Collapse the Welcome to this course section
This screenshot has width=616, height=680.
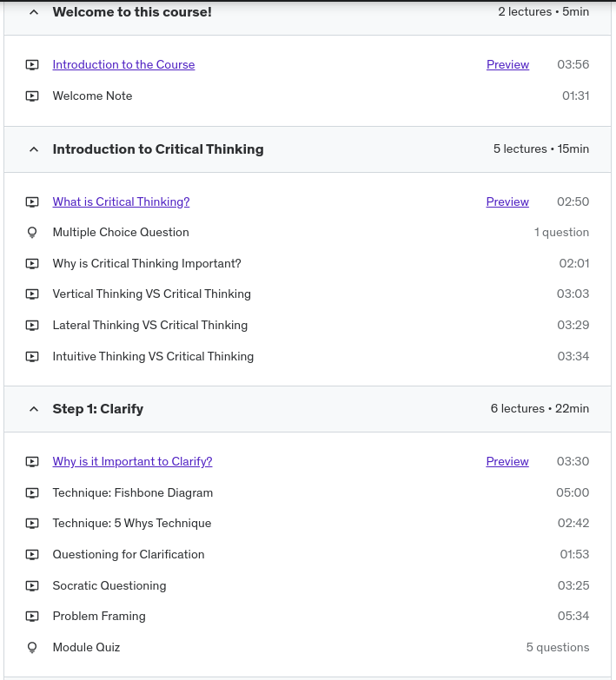pos(34,12)
